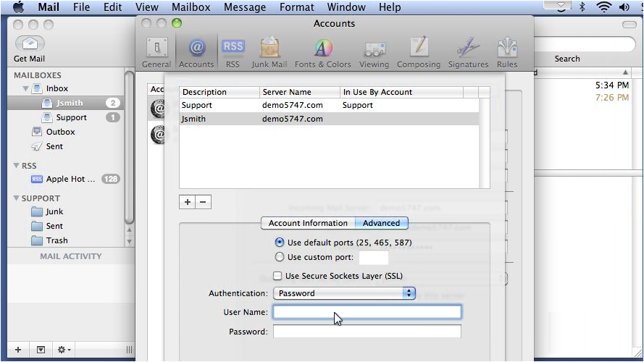Sort by Server Name column header
The image size is (644, 362).
pyautogui.click(x=299, y=92)
